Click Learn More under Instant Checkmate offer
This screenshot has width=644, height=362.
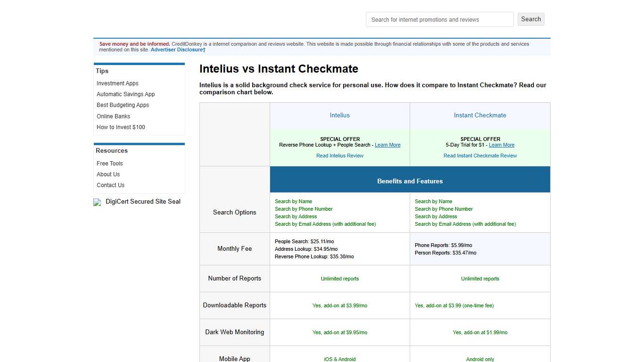(501, 145)
